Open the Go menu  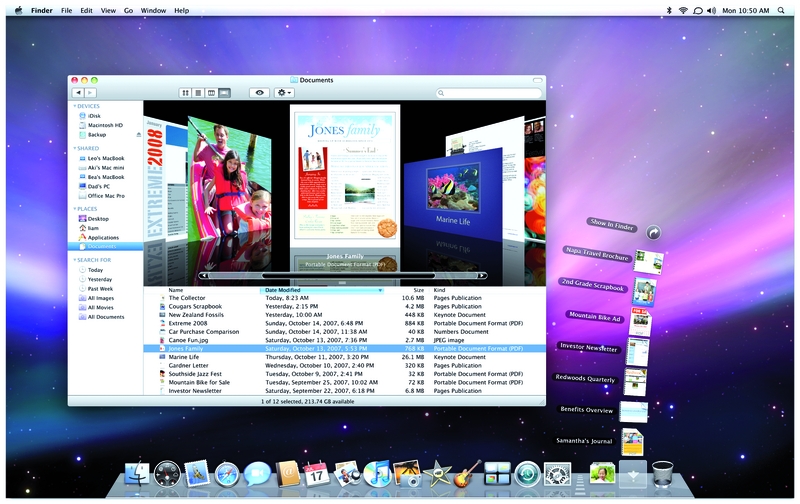coord(128,10)
